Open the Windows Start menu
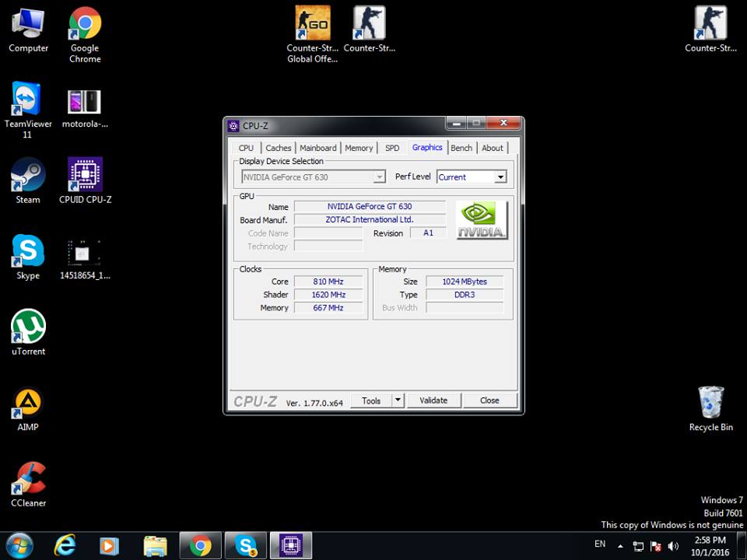 [19, 546]
